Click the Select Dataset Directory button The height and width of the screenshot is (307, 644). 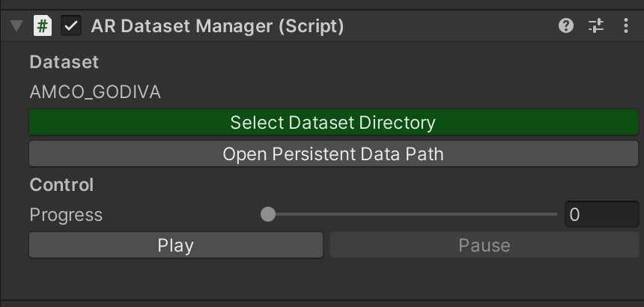pyautogui.click(x=333, y=123)
